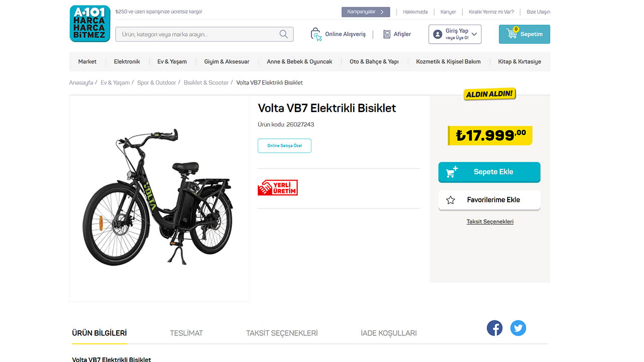Viewport: 644px width, 362px height.
Task: Expand the Giriş Yap account dropdown
Action: [474, 34]
